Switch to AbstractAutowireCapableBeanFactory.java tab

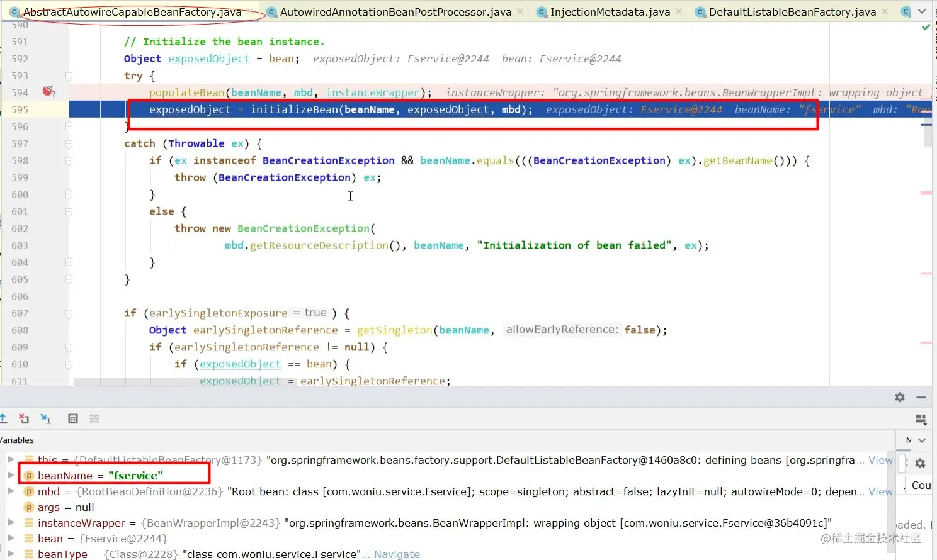[x=132, y=12]
